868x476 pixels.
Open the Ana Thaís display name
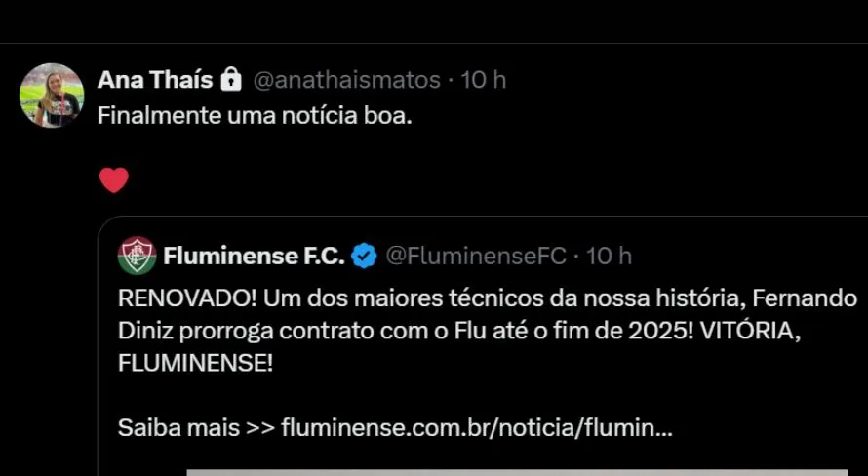pyautogui.click(x=154, y=79)
